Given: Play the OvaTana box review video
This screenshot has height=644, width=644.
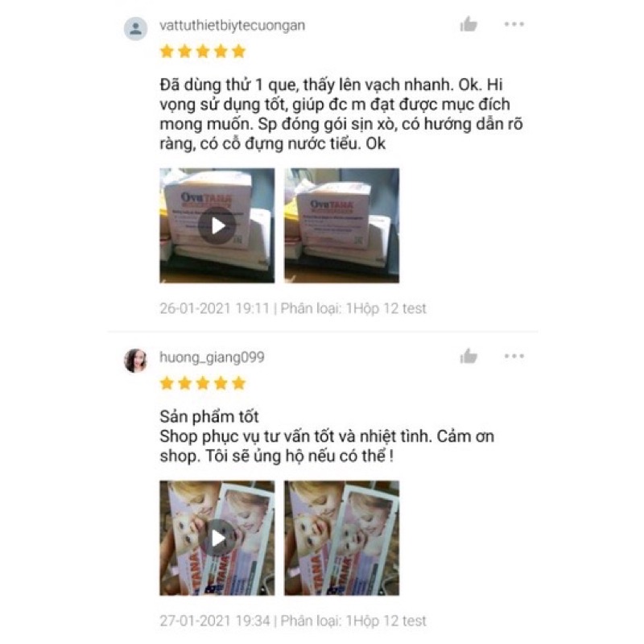Looking at the screenshot, I should pyautogui.click(x=217, y=225).
